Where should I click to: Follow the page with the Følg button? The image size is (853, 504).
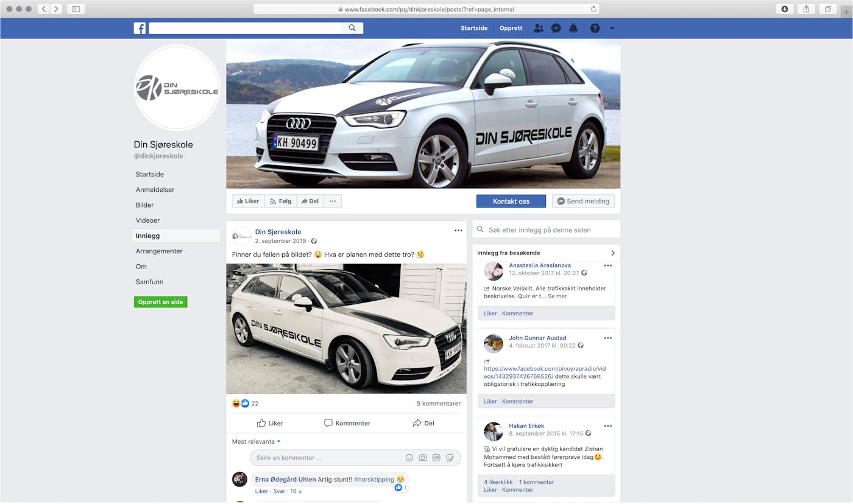280,201
